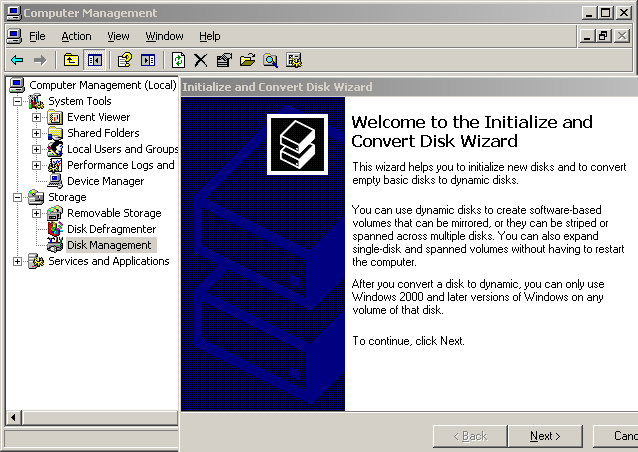Select Computer Management (Local) root label
Screen dimensions: 638x452
(x=103, y=85)
